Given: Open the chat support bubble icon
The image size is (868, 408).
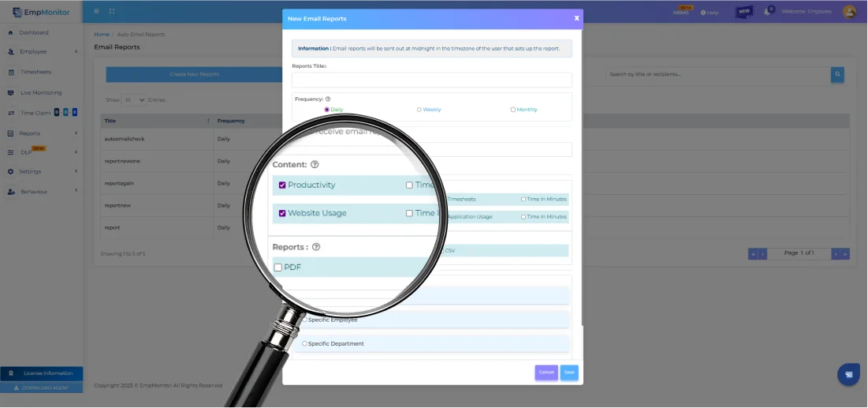Looking at the screenshot, I should tap(848, 374).
